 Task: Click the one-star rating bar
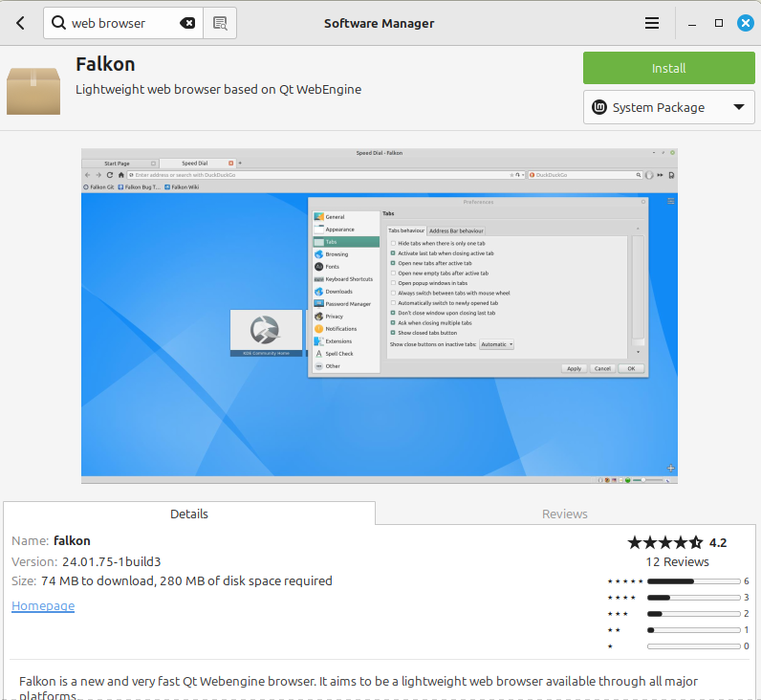click(x=693, y=646)
